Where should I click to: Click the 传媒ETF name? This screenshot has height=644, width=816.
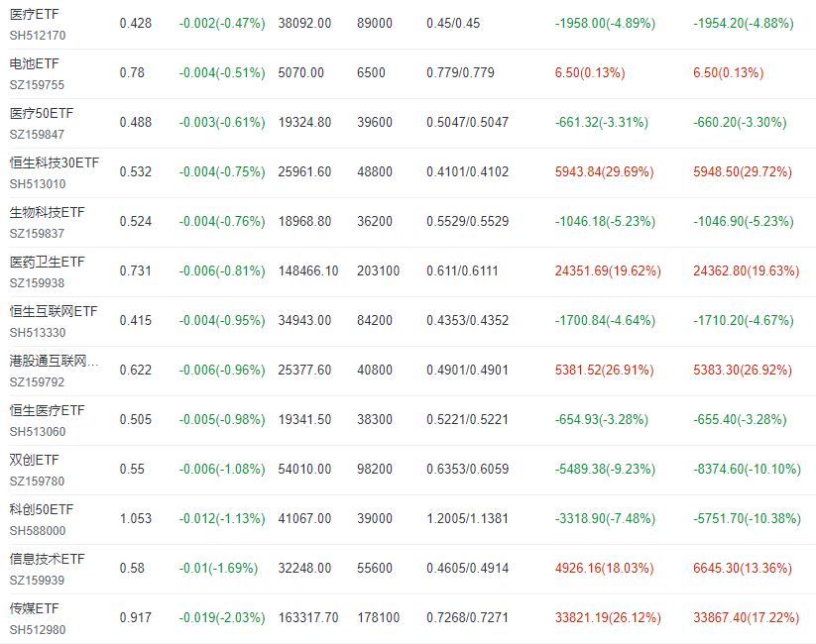click(x=35, y=608)
